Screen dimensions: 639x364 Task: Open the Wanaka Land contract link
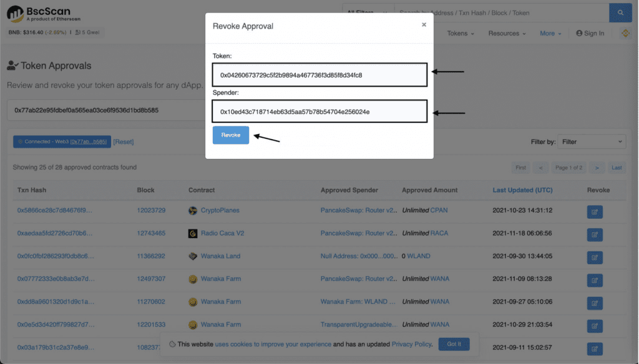[220, 256]
